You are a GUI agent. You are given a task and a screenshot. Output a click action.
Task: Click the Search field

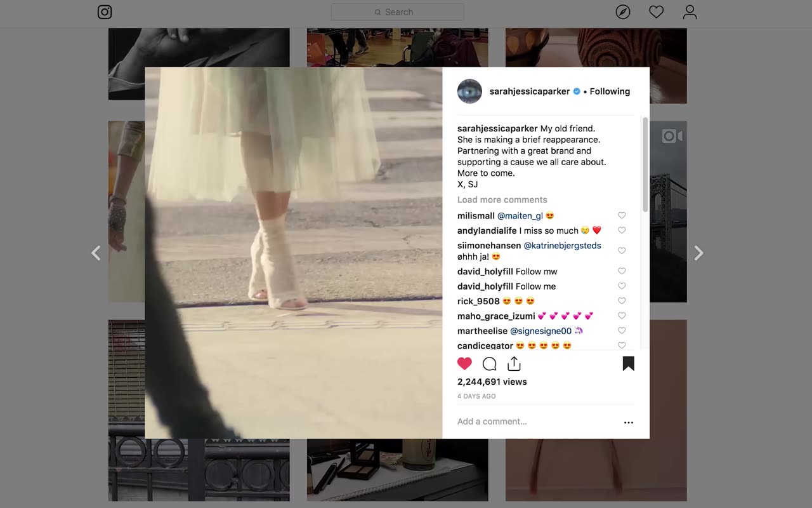coord(398,12)
